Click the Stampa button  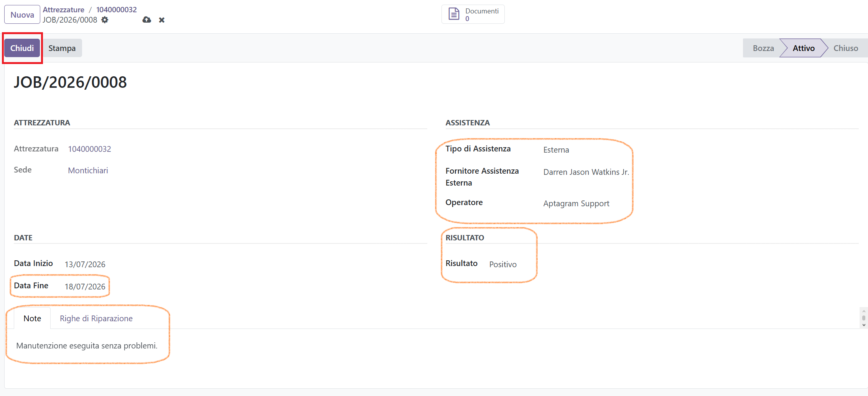tap(62, 48)
